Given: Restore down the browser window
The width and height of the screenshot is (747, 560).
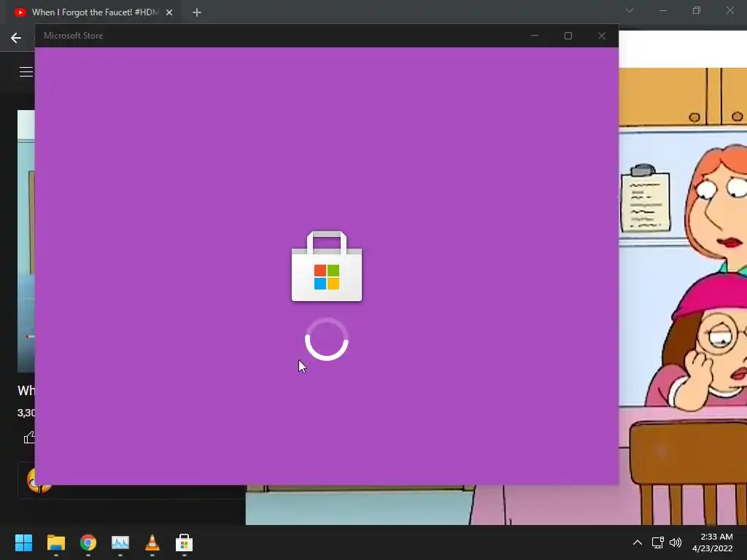Looking at the screenshot, I should pyautogui.click(x=697, y=10).
